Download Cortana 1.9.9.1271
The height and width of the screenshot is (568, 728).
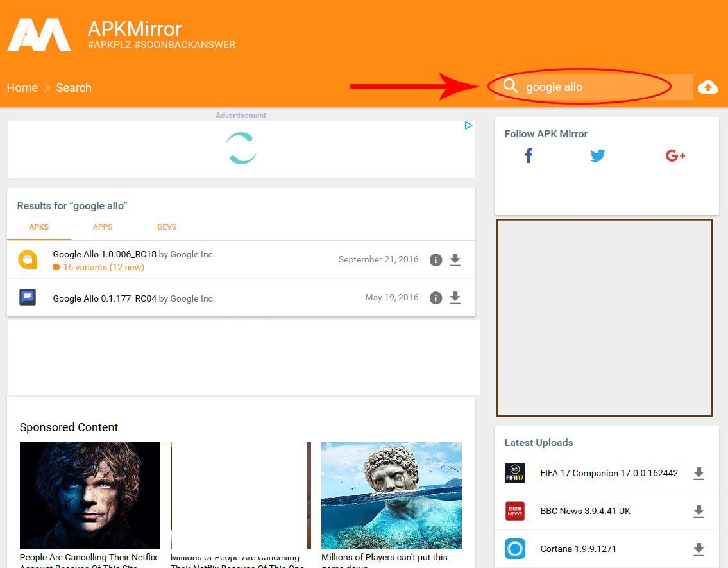click(x=698, y=549)
